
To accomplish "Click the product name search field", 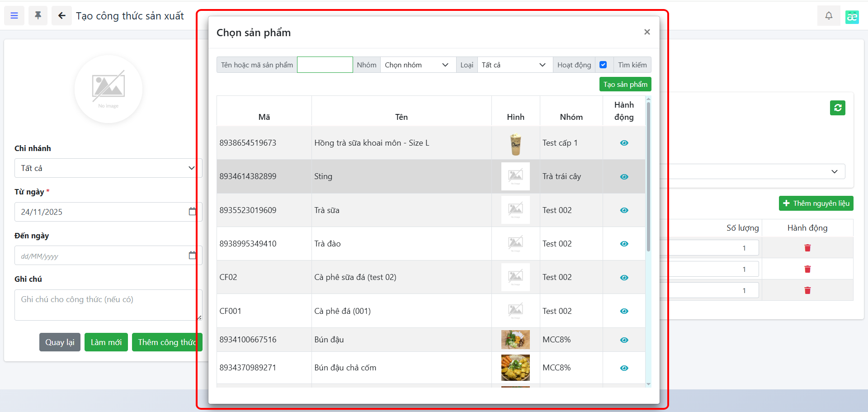I will [325, 65].
